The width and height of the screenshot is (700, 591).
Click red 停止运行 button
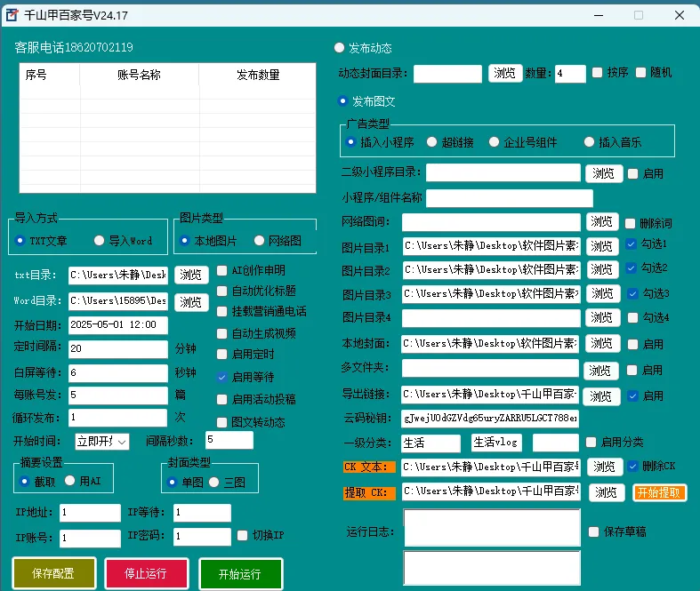click(x=146, y=573)
